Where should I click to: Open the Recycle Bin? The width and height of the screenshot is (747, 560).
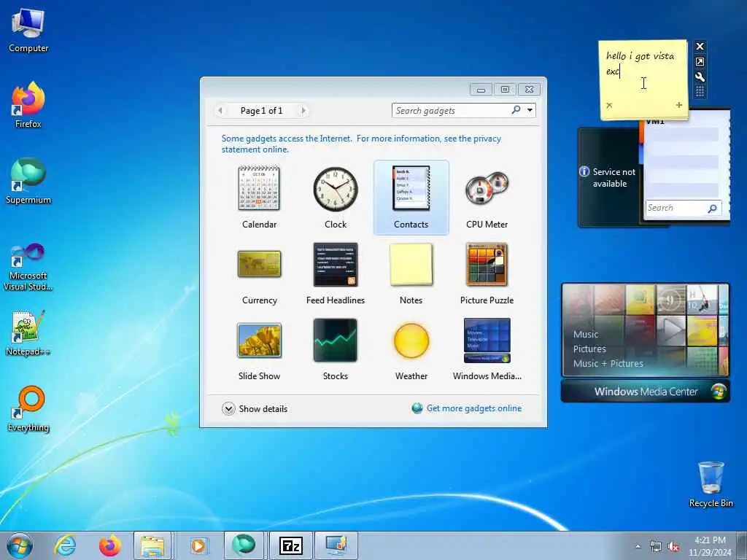(711, 484)
